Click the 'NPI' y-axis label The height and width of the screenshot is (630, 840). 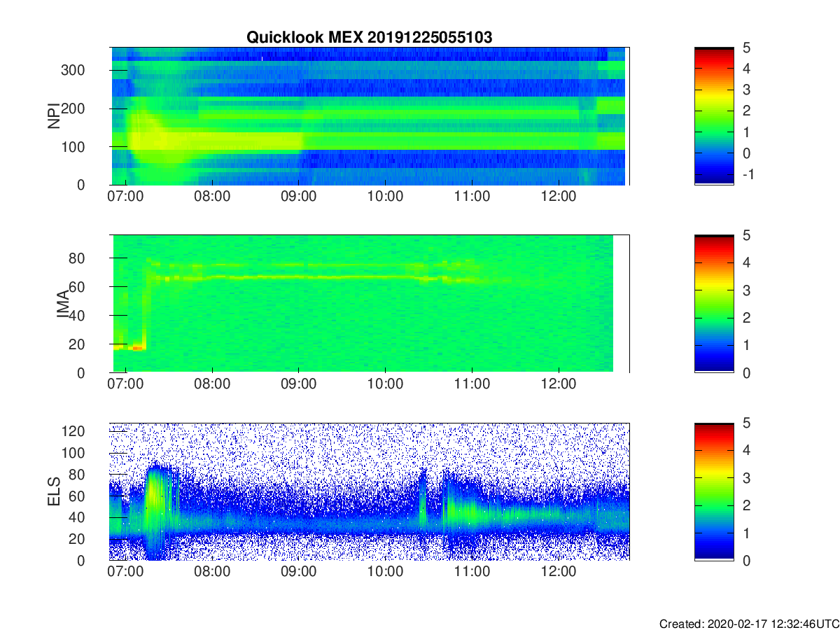(53, 116)
